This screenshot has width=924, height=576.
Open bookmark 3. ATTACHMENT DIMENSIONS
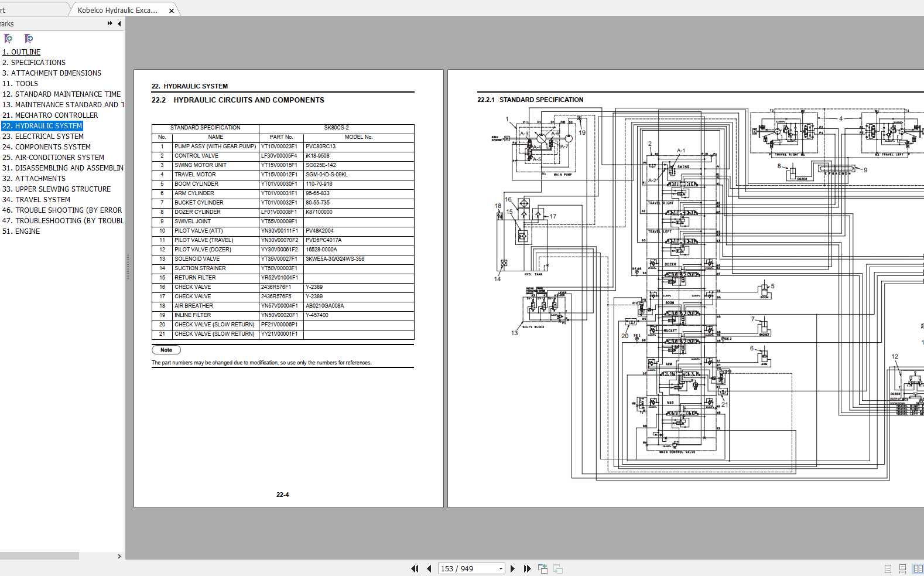(52, 73)
